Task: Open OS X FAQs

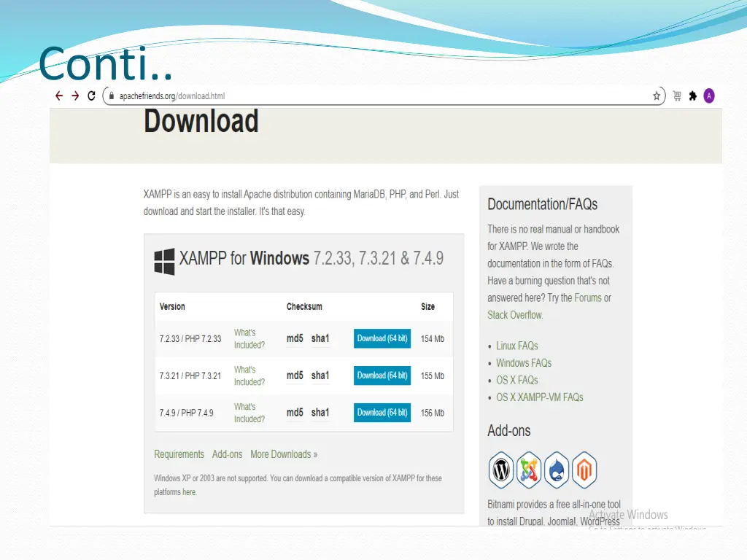Action: click(x=517, y=381)
